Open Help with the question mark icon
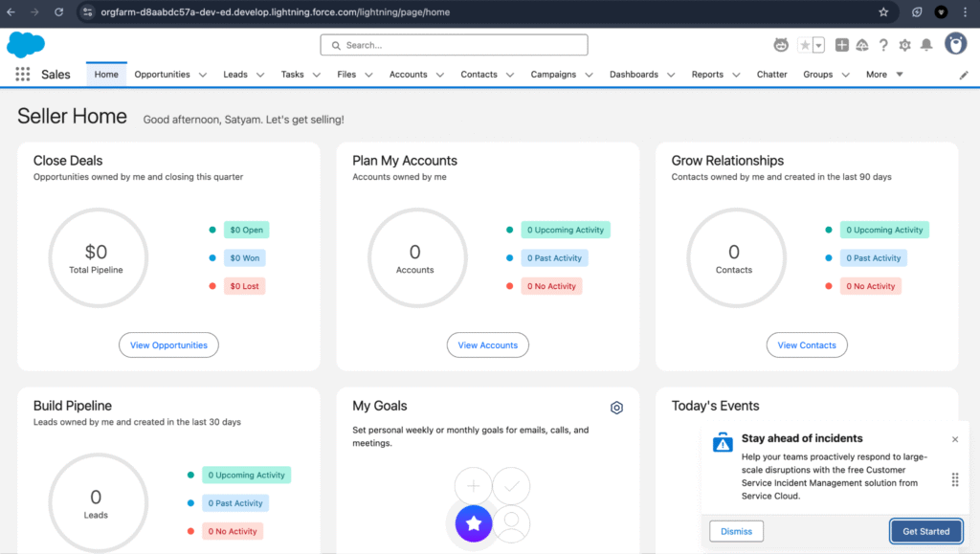 point(883,44)
